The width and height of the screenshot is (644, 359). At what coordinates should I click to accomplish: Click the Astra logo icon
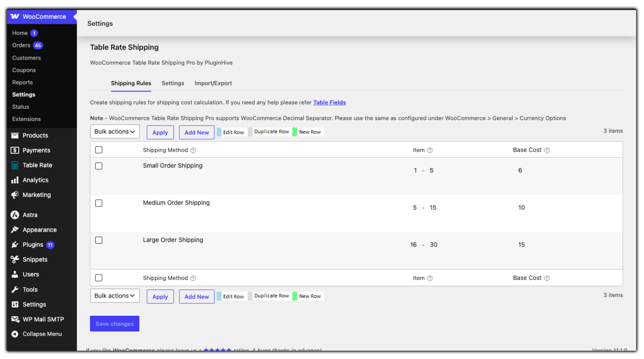(15, 215)
